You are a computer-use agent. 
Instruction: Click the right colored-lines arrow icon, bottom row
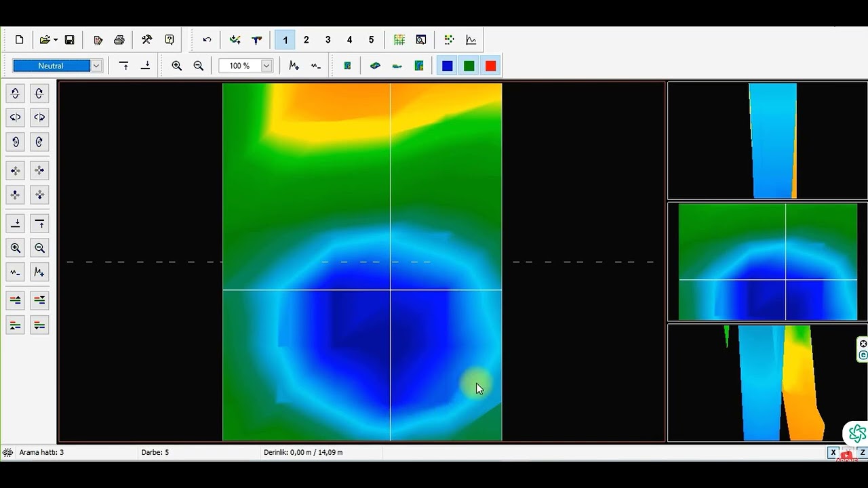39,325
